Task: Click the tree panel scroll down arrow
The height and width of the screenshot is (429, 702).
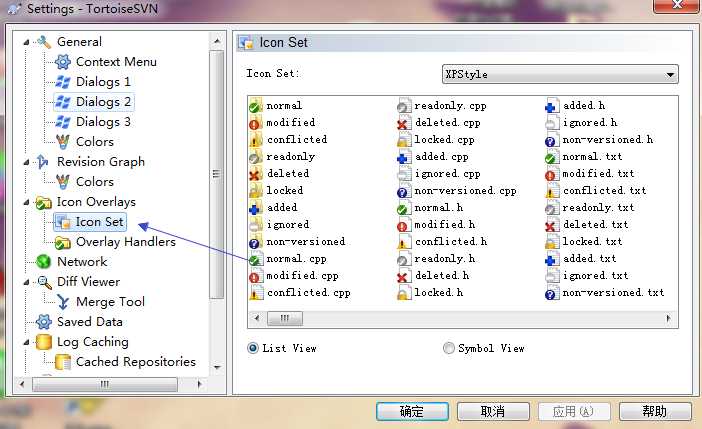Action: click(x=217, y=368)
